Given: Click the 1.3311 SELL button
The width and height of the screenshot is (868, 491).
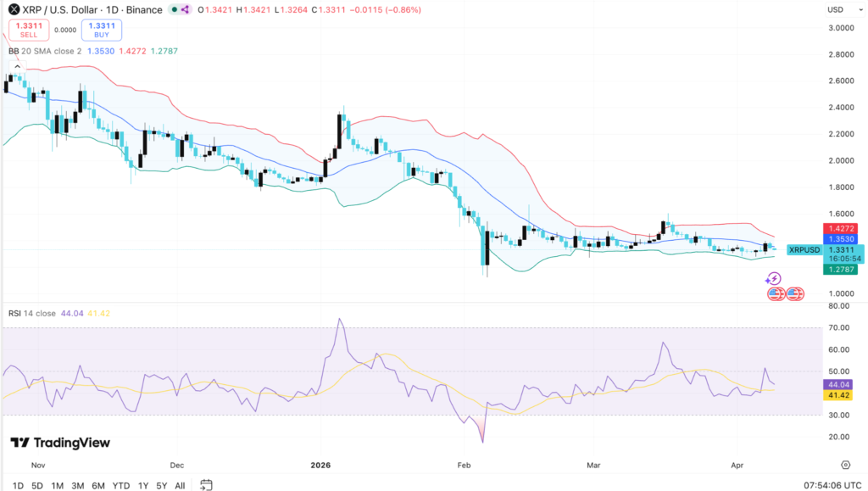Looking at the screenshot, I should [27, 29].
